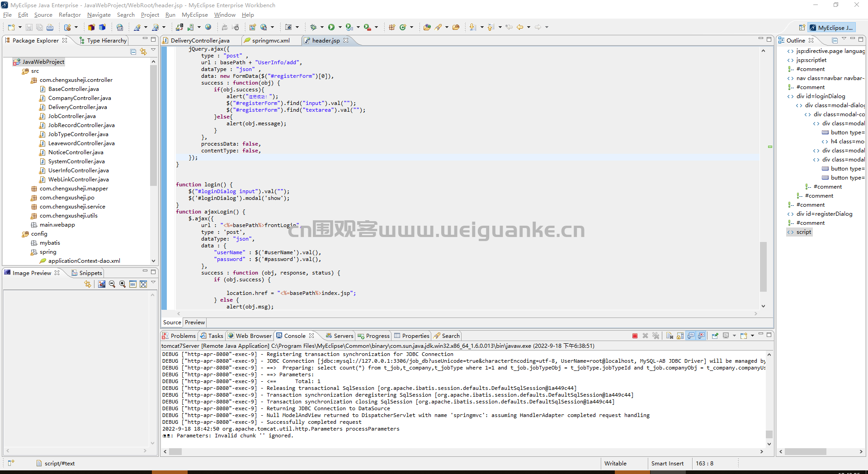Click editor vertical scrollbar thumb
Viewport: 868px width, 474px height.
(x=763, y=267)
